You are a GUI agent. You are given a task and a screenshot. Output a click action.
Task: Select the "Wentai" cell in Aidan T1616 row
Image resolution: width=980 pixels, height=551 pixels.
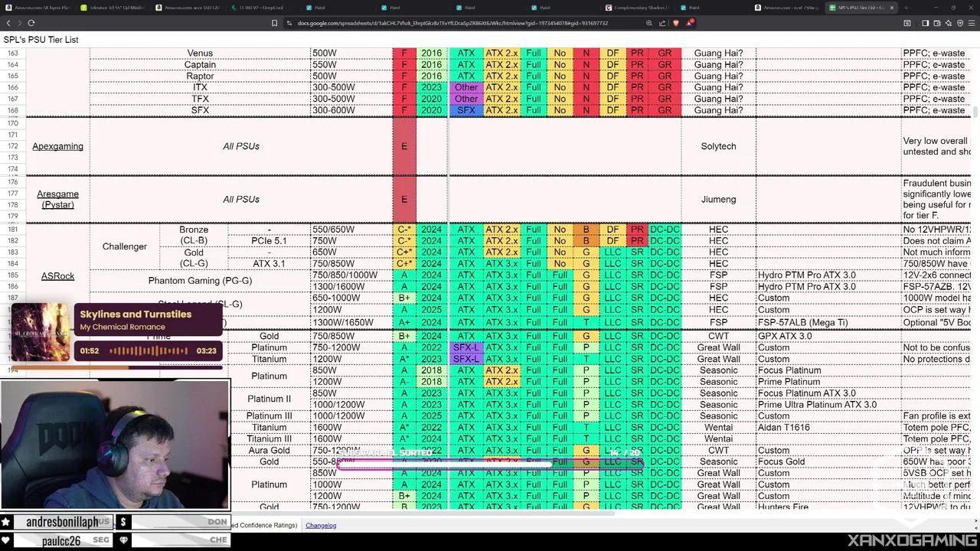coord(718,428)
